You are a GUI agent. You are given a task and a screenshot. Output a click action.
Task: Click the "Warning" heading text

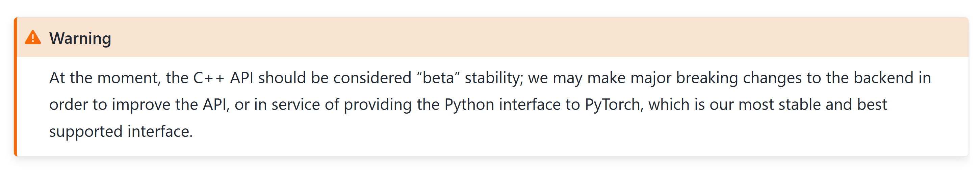tap(80, 38)
